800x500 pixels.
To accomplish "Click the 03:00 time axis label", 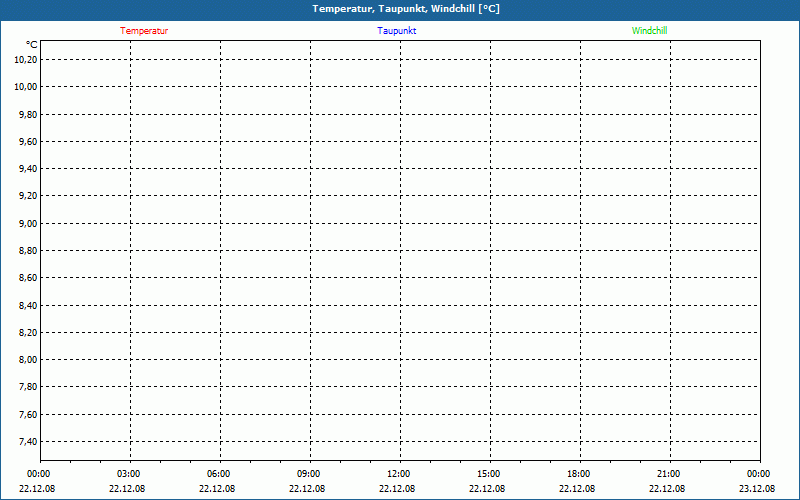I will coord(129,474).
